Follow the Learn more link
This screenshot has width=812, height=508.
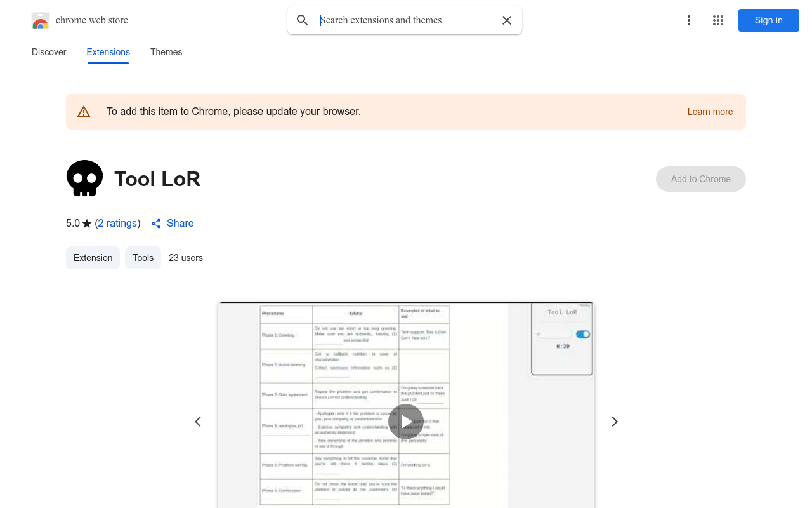point(710,112)
